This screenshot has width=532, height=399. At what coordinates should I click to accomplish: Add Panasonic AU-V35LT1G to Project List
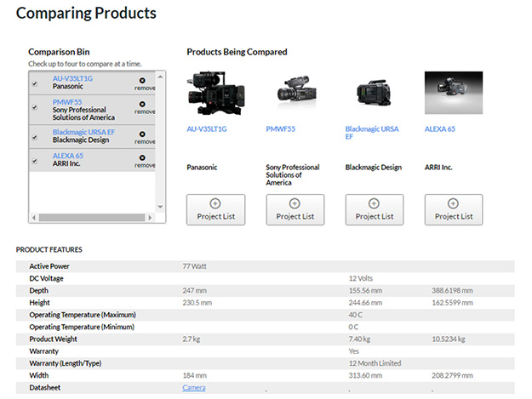[215, 209]
